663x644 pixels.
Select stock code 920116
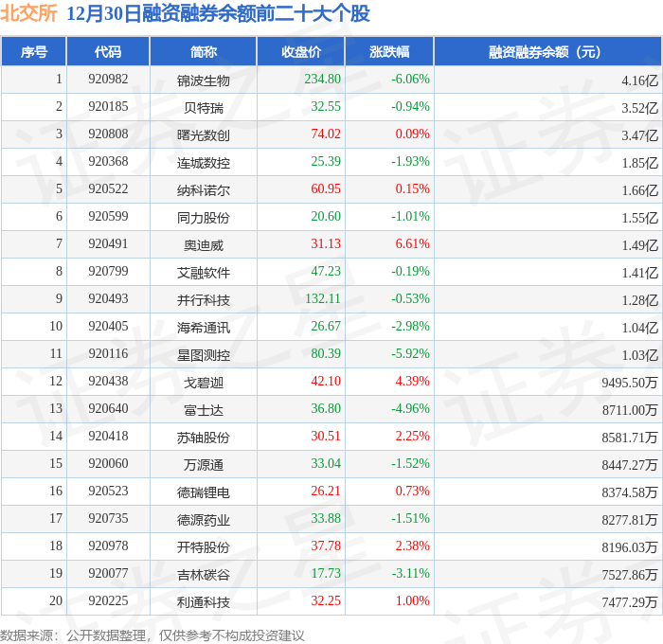(108, 354)
